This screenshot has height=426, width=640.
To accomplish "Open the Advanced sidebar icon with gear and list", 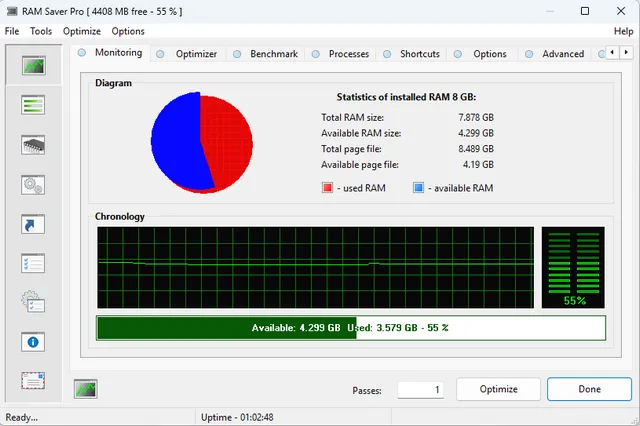I will [33, 302].
